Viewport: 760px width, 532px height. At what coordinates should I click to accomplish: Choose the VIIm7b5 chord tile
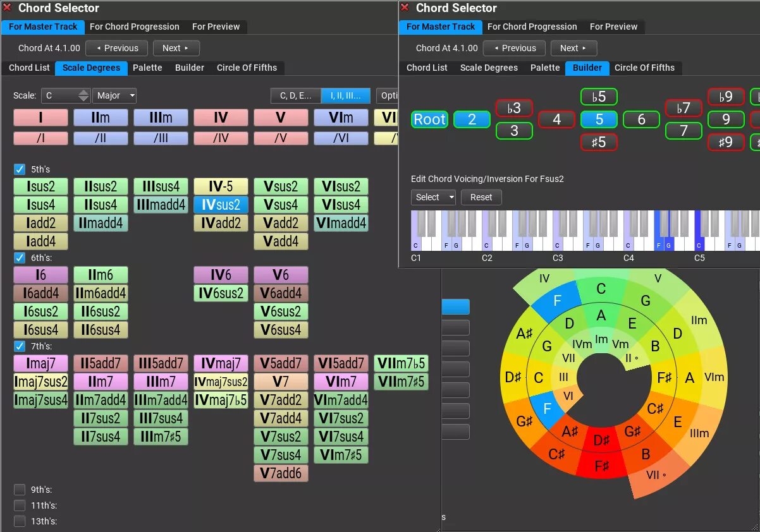coord(401,363)
